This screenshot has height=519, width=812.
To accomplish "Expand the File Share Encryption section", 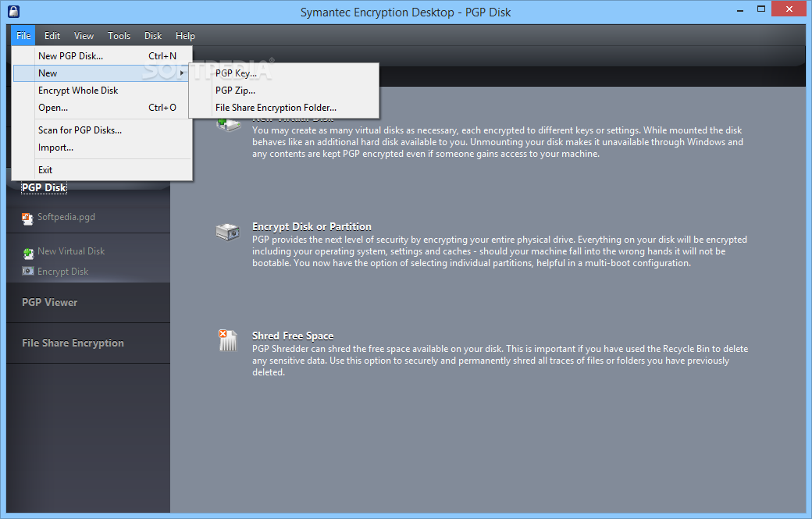I will [73, 343].
